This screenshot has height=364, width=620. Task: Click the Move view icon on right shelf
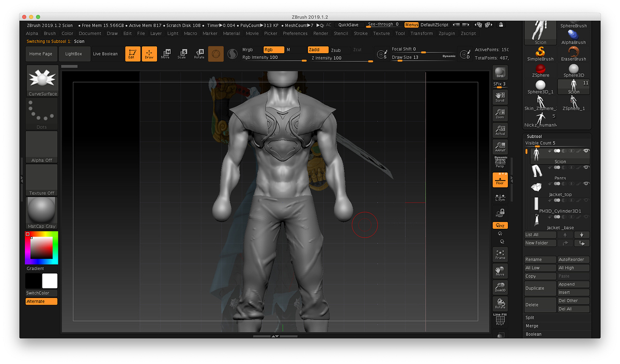point(500,271)
